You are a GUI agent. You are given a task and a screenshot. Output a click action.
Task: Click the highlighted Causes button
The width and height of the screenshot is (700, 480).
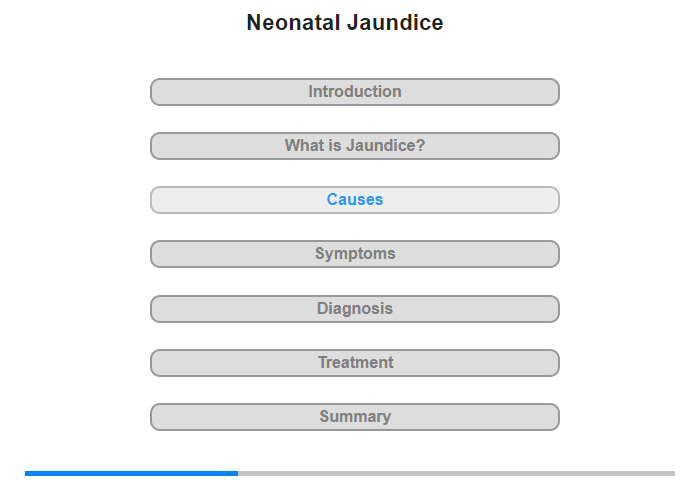click(x=354, y=200)
